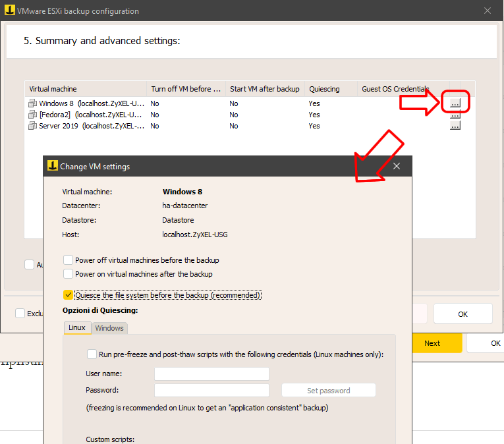Open settings via ellipsis button for Server 2019
The image size is (504, 444).
[x=455, y=126]
